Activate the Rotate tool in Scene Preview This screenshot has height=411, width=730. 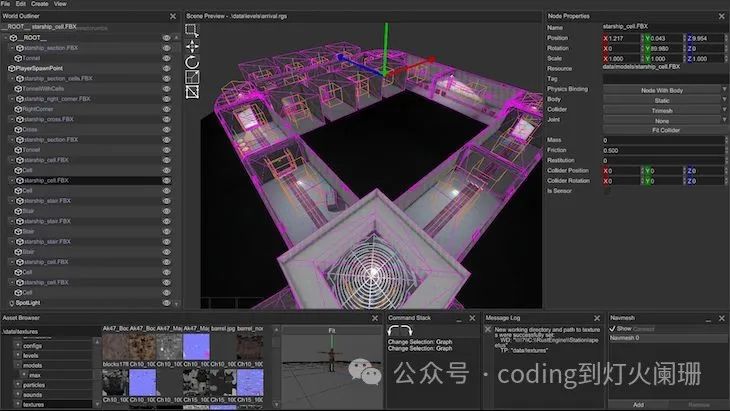click(192, 62)
